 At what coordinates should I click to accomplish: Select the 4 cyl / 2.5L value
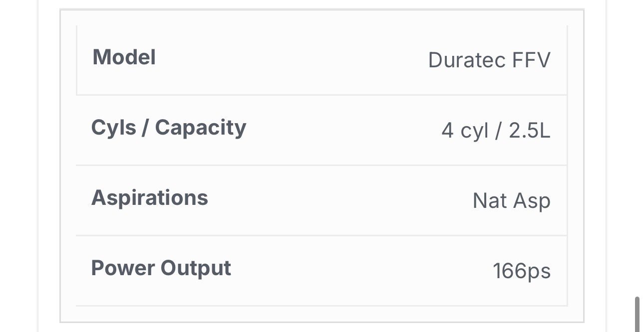[496, 131]
